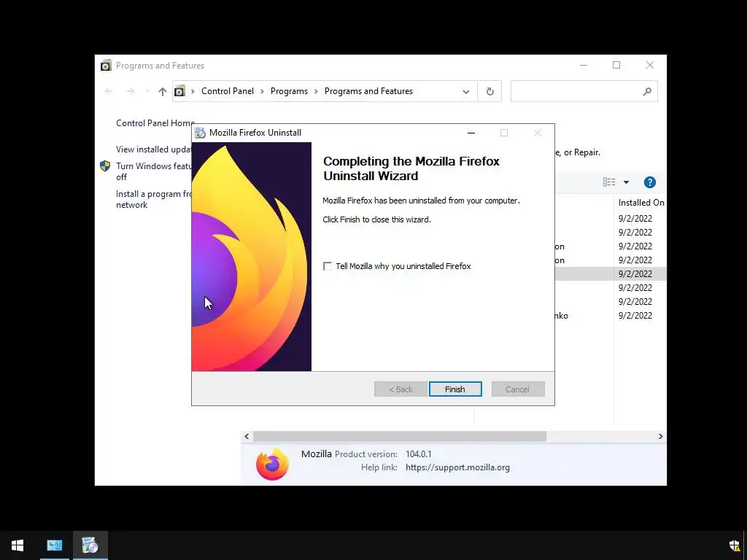This screenshot has width=747, height=560.
Task: Click the Mozilla Firefox Uninstall title icon
Action: click(x=200, y=133)
